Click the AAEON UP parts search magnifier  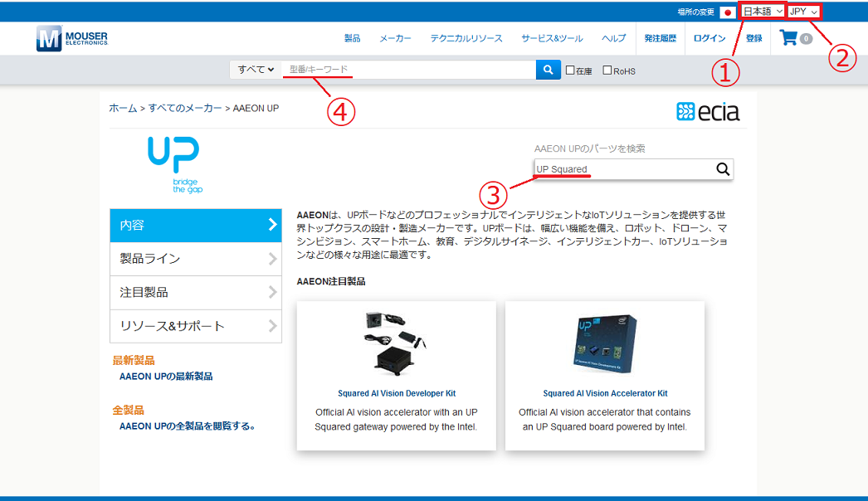click(723, 169)
